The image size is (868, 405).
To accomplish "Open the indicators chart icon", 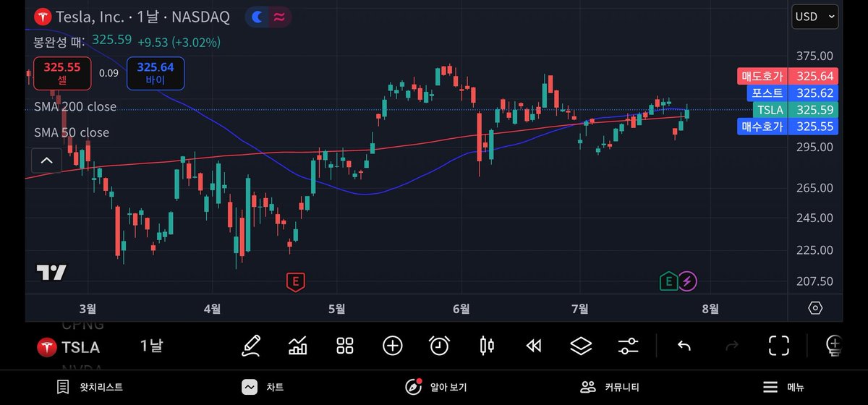I will [x=297, y=346].
